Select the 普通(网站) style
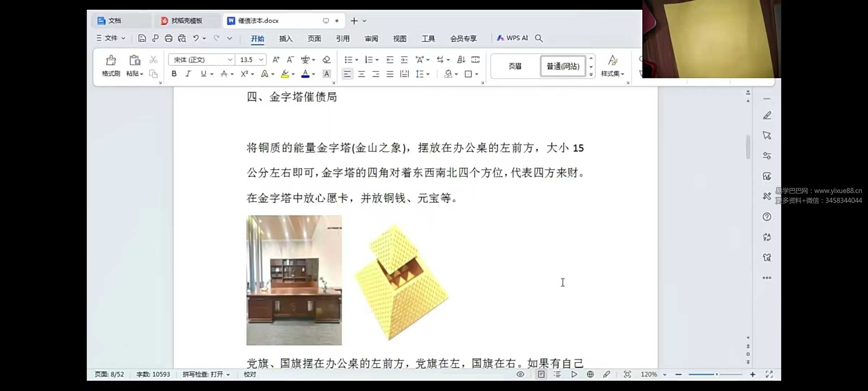This screenshot has height=391, width=868. tap(563, 66)
